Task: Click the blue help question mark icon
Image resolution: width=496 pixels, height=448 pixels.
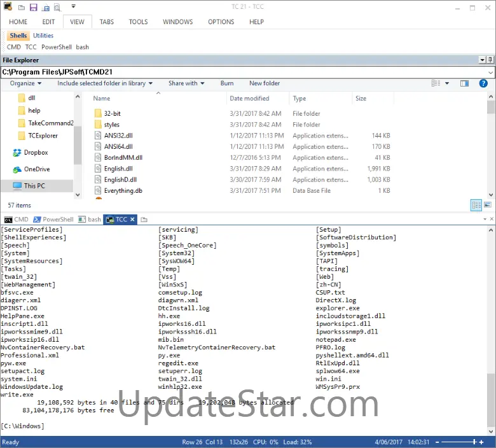Action: pyautogui.click(x=483, y=83)
